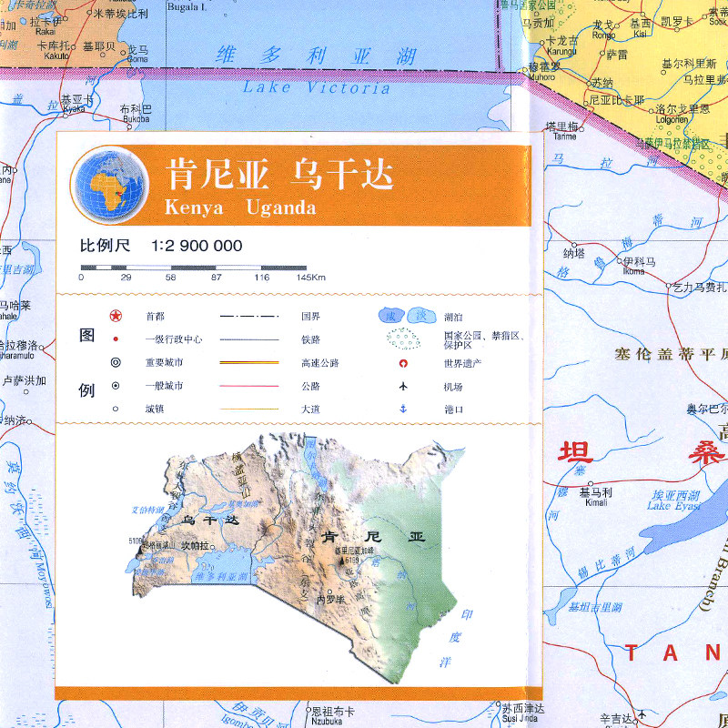The height and width of the screenshot is (728, 728).
Task: Click the blue anchor port symbol
Action: coord(403,409)
